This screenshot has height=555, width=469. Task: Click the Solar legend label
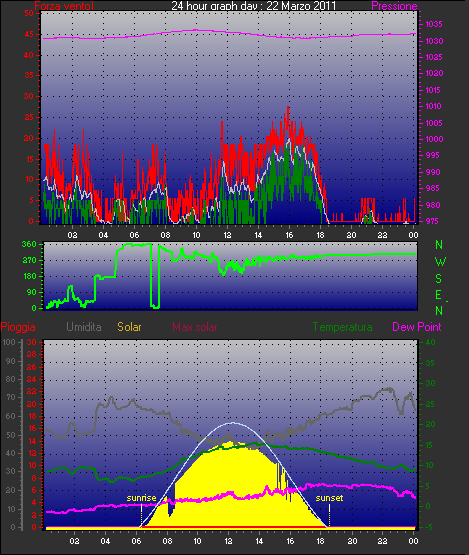[129, 327]
